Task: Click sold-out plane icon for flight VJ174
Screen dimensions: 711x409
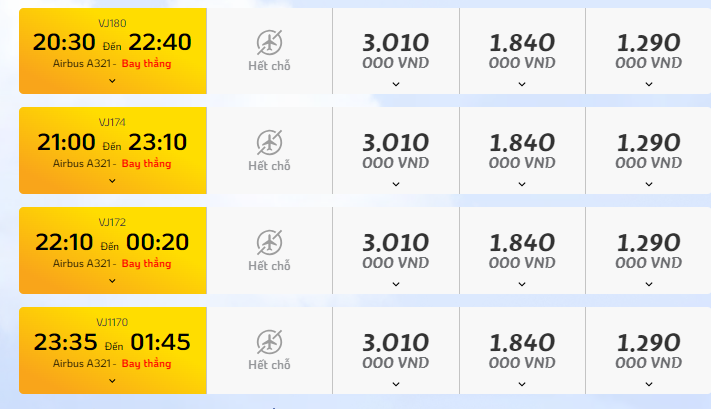Action: click(269, 142)
